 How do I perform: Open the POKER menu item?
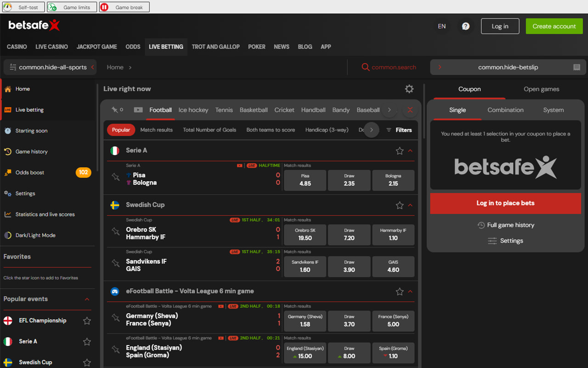256,47
